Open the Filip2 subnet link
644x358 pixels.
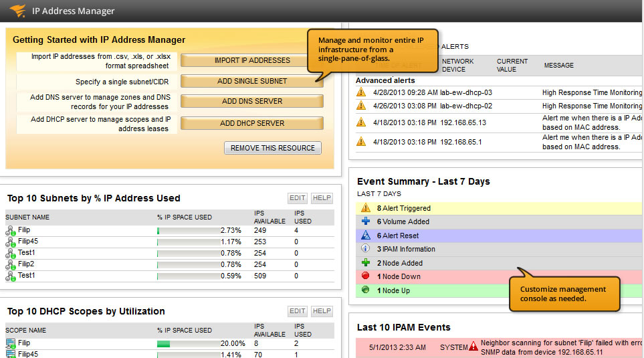[26, 264]
